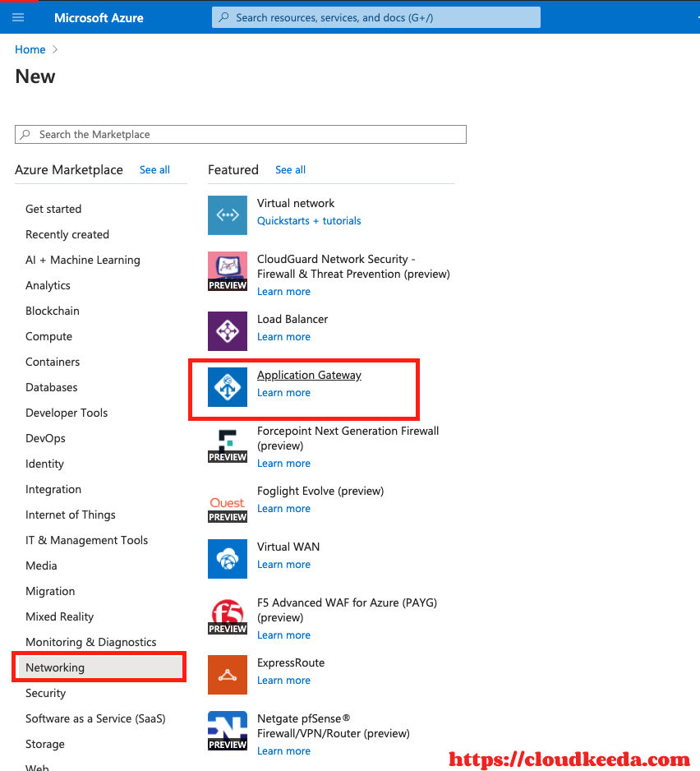Click the Virtual WAN icon

227,559
